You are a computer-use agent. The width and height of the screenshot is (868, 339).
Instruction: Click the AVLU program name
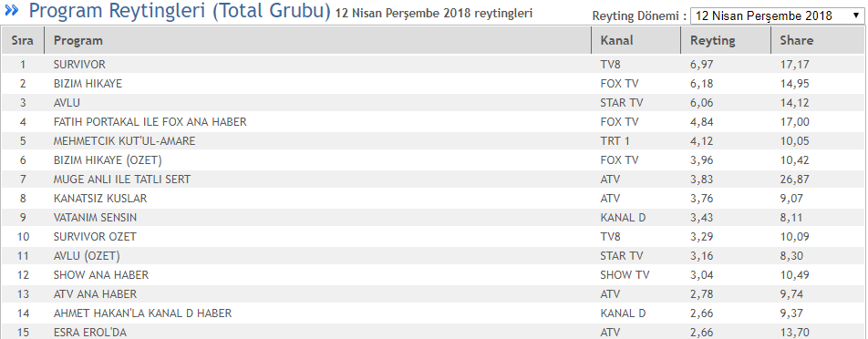[x=67, y=103]
